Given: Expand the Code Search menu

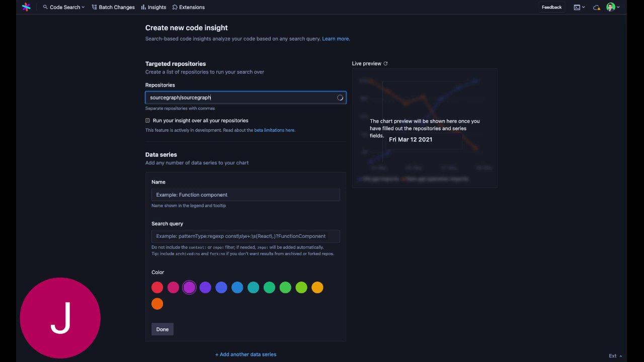Looking at the screenshot, I should point(64,8).
